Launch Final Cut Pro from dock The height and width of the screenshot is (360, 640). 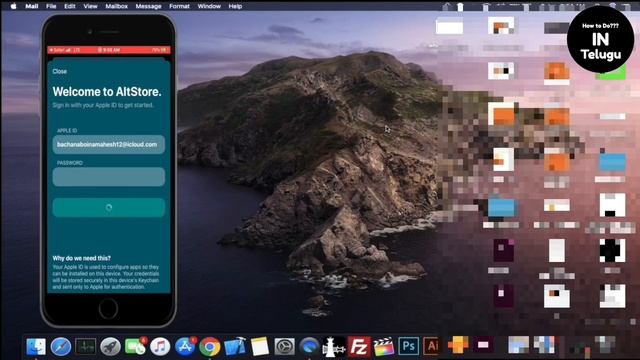coord(384,347)
